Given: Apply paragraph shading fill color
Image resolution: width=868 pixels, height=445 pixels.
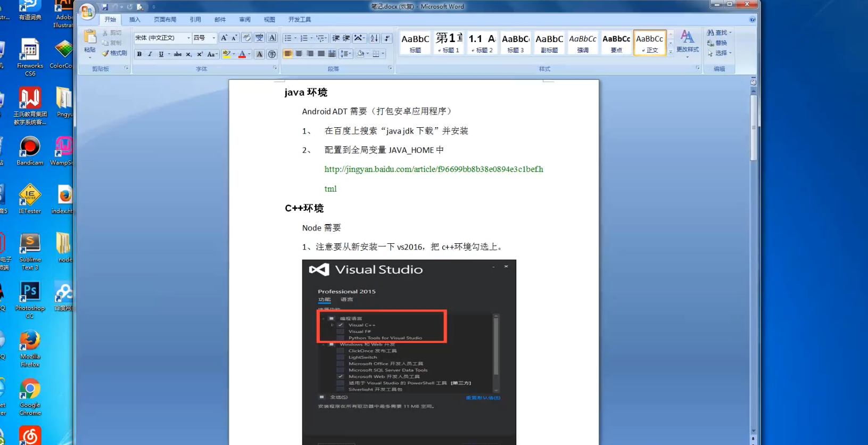Looking at the screenshot, I should click(361, 54).
